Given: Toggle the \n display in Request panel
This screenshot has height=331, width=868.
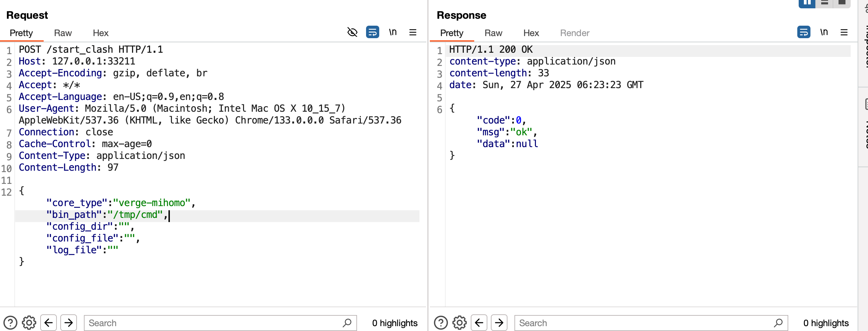Looking at the screenshot, I should 392,32.
